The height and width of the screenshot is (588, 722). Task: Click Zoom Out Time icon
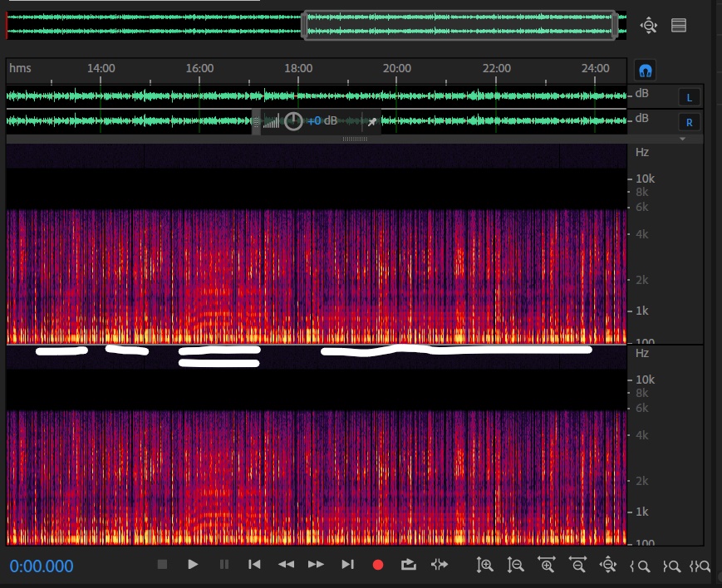(x=577, y=565)
